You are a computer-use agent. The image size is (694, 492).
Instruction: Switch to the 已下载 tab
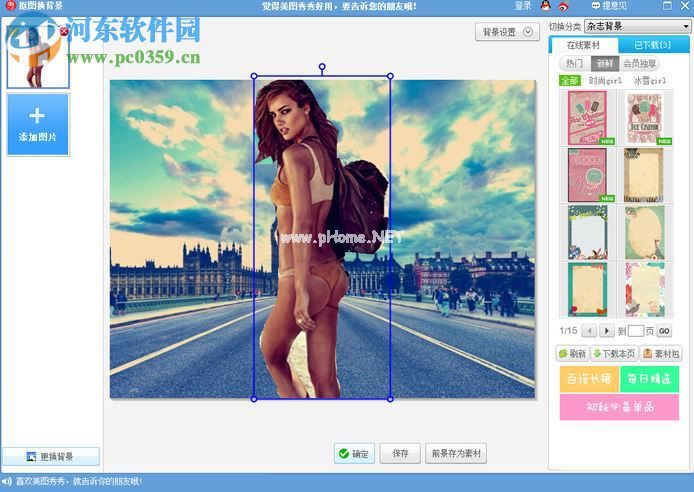[x=652, y=45]
